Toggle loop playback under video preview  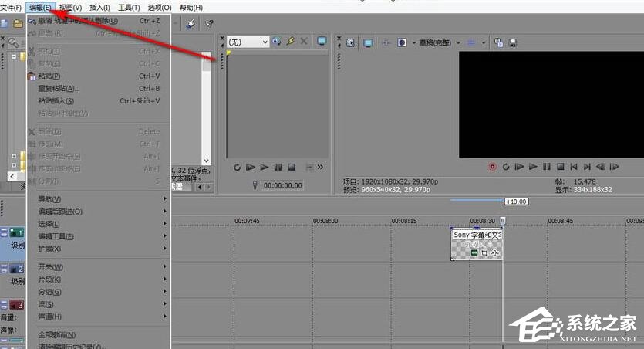(506, 167)
